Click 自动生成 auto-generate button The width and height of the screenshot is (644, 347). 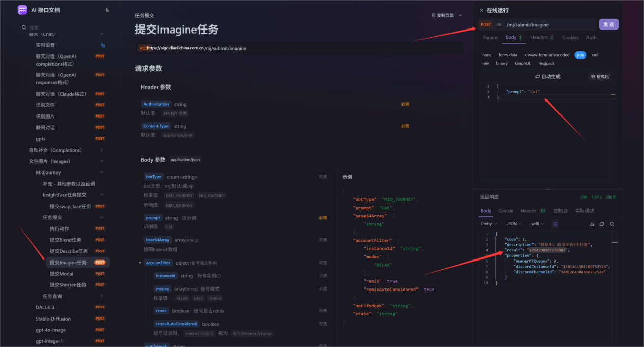(x=547, y=76)
